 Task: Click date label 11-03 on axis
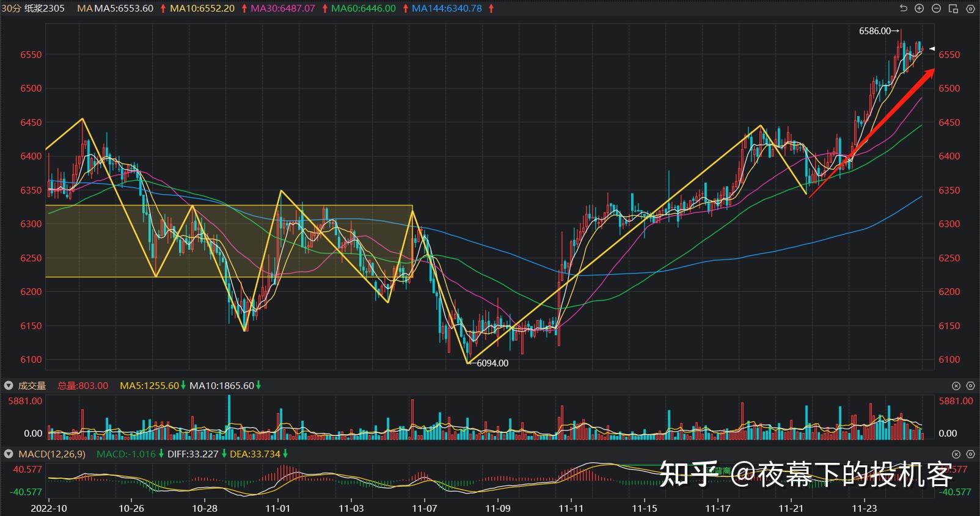pos(351,508)
